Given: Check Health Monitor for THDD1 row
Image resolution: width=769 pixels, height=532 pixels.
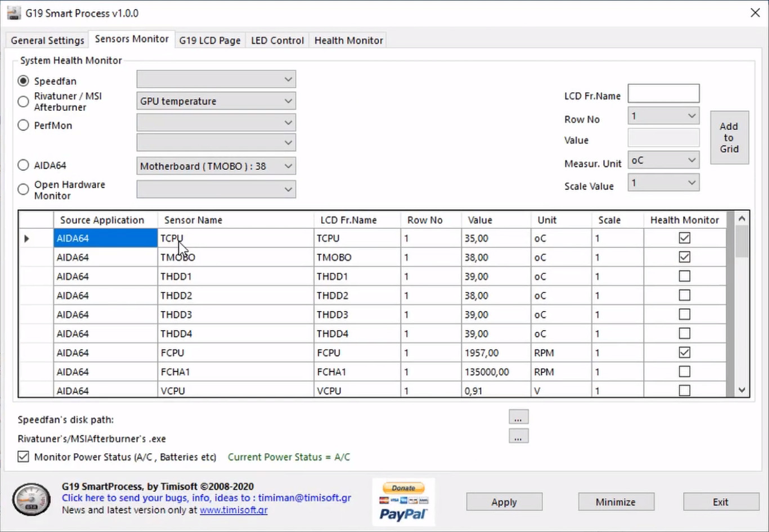Looking at the screenshot, I should pos(685,276).
